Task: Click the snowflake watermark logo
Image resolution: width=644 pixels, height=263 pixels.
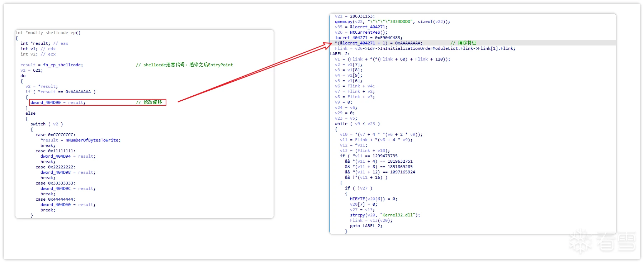Action: (581, 242)
